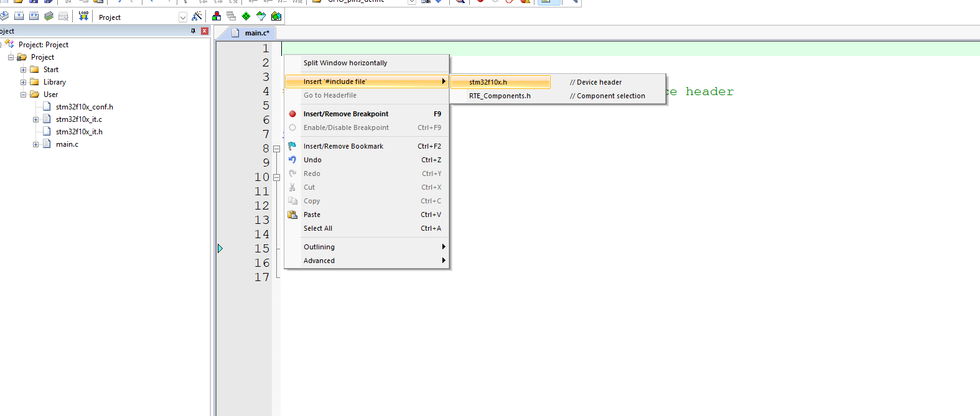Close the Project panel with red X
The width and height of the screenshot is (980, 416).
[x=205, y=31]
